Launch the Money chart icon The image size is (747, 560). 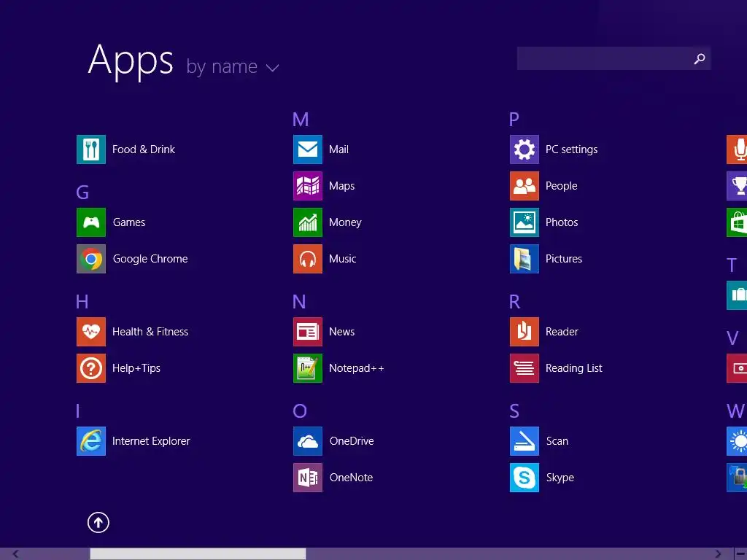pyautogui.click(x=308, y=222)
